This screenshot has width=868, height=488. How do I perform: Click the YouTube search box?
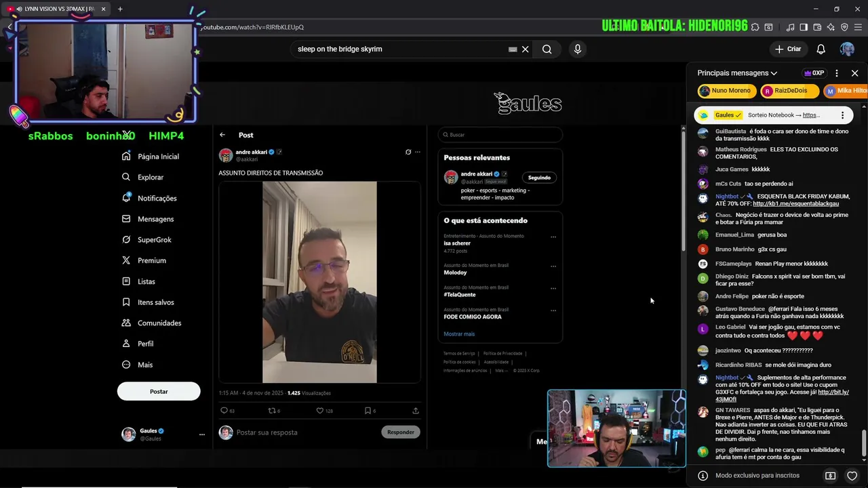(x=400, y=49)
